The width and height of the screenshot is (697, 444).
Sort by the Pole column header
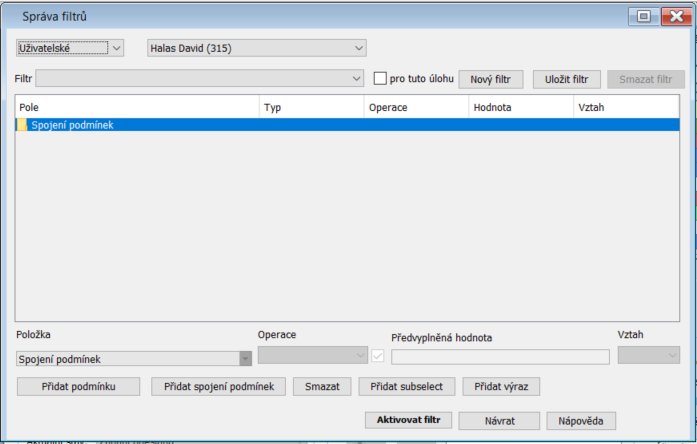pyautogui.click(x=137, y=106)
